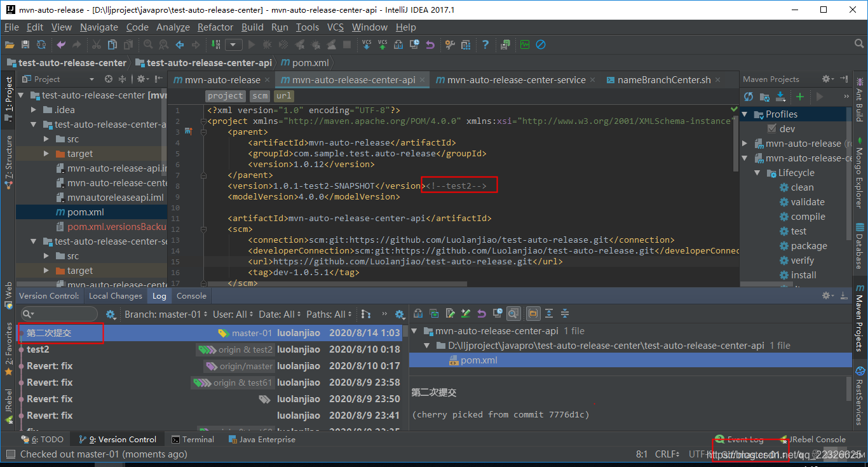This screenshot has height=467, width=868.
Task: Save all files with the floppy icon
Action: (x=25, y=44)
